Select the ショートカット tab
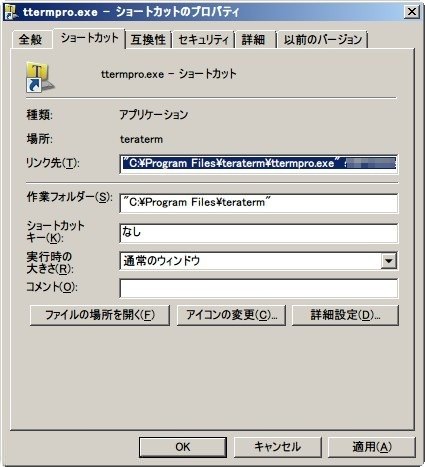Viewport: 425px width, 467px height. pyautogui.click(x=89, y=38)
